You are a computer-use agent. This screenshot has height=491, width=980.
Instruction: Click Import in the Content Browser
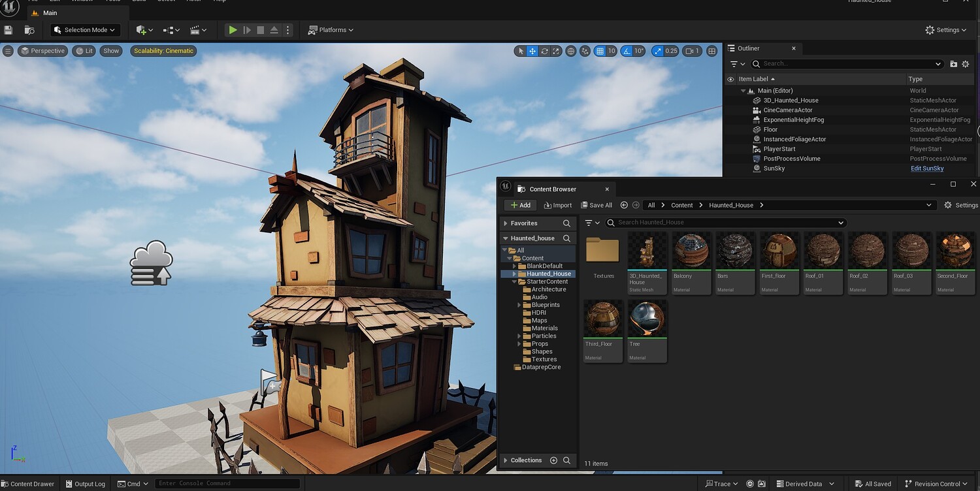tap(557, 205)
